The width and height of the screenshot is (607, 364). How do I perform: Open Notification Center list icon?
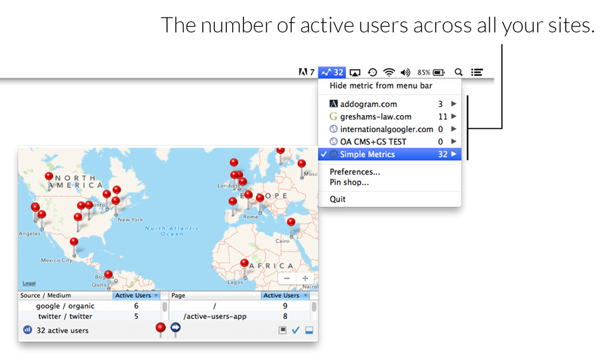click(x=477, y=72)
